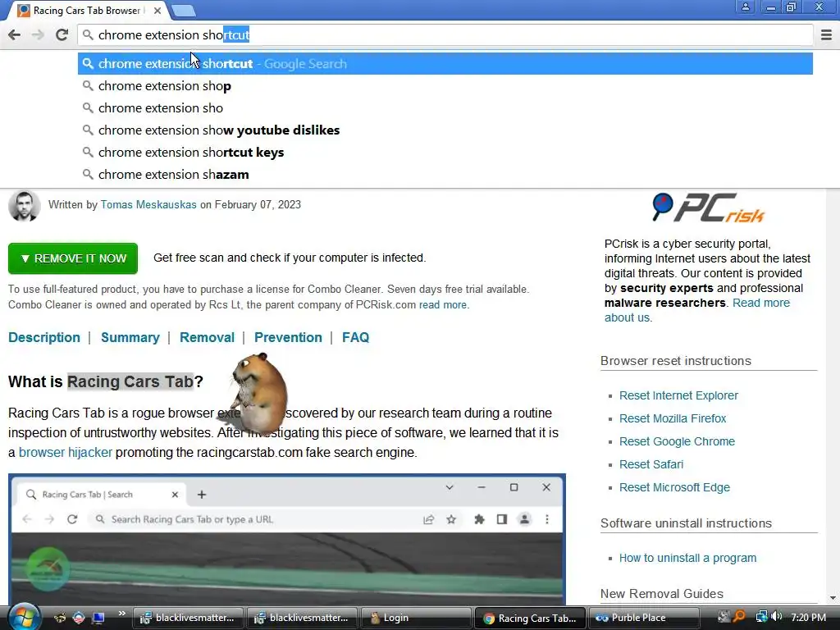Image resolution: width=840 pixels, height=630 pixels.
Task: Jump to the Description section
Action: tap(44, 337)
